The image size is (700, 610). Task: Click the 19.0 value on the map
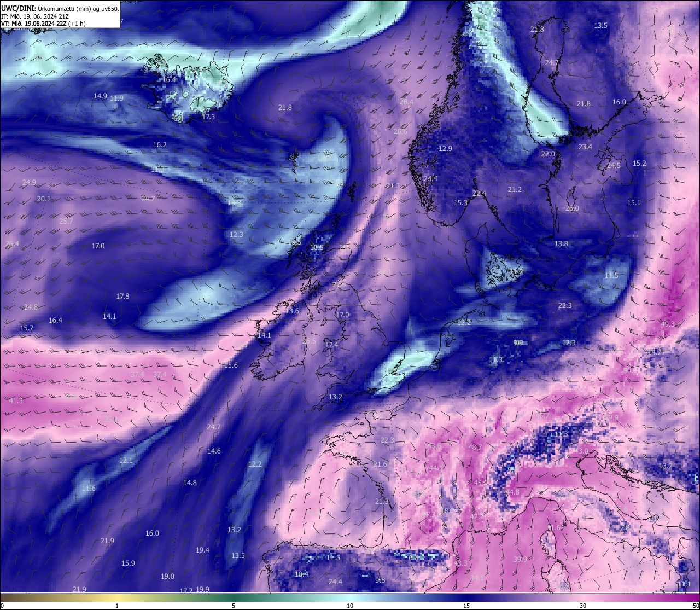click(167, 576)
